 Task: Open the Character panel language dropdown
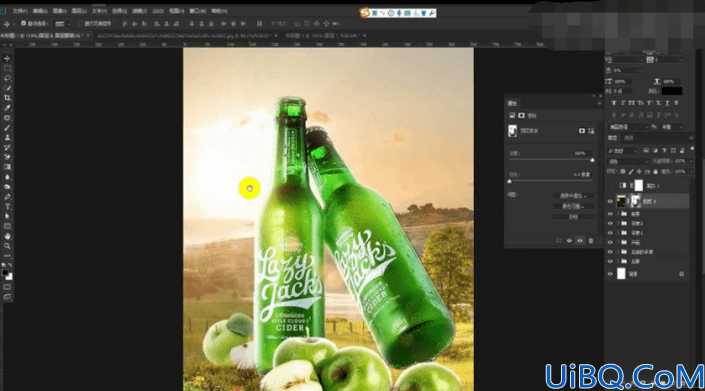click(x=629, y=127)
